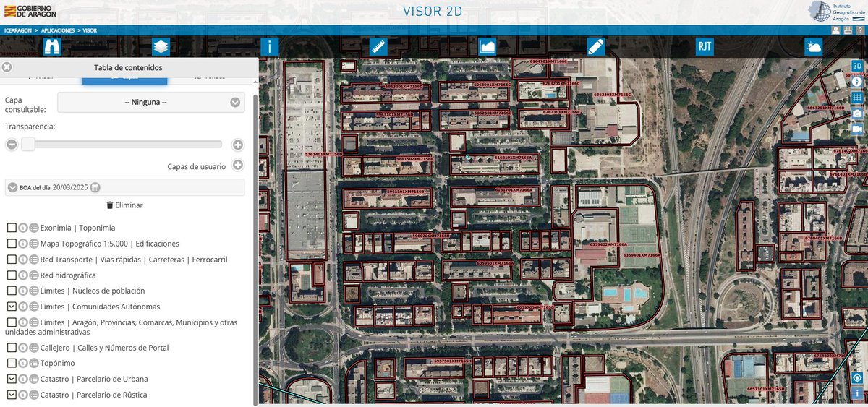Open the user account icon
868x407 pixels.
(x=836, y=30)
